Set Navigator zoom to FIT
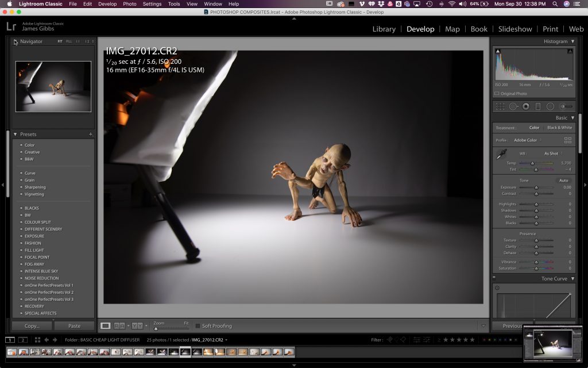 tap(60, 41)
